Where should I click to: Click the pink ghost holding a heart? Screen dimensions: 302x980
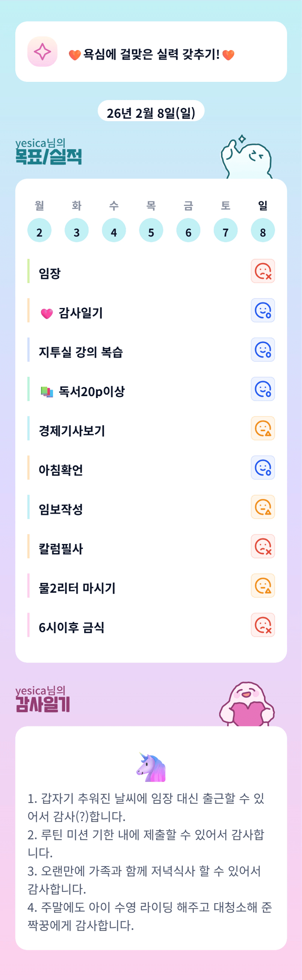(247, 705)
